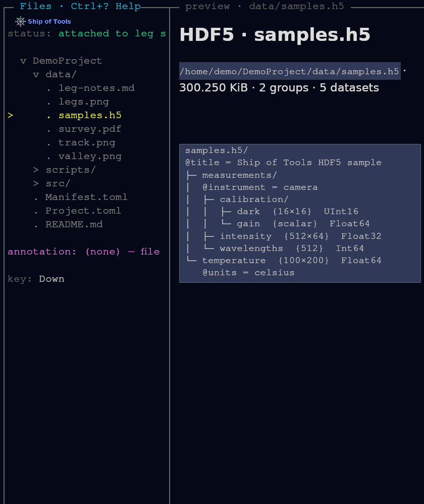424x504 pixels.
Task: Click the @units = celsius attribute
Action: tap(249, 273)
